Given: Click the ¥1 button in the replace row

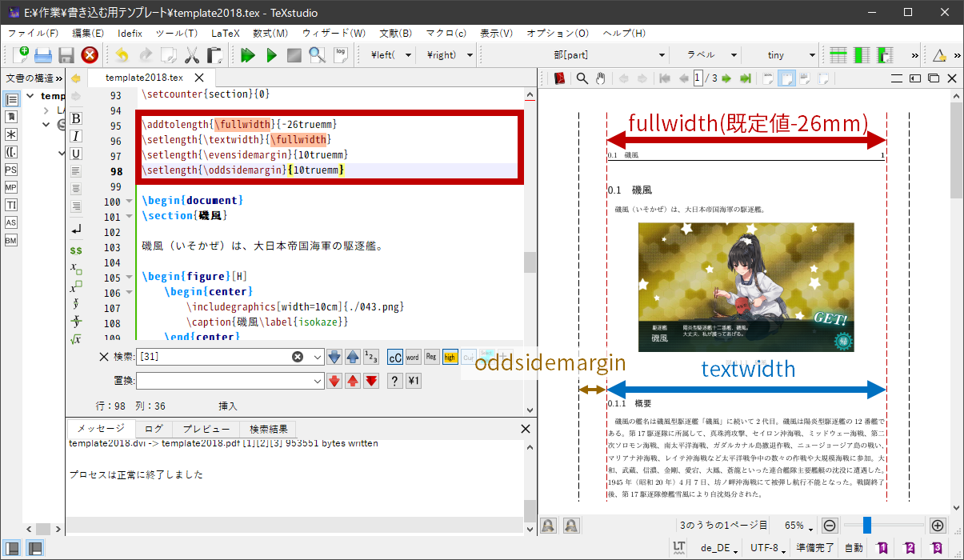Looking at the screenshot, I should [413, 381].
